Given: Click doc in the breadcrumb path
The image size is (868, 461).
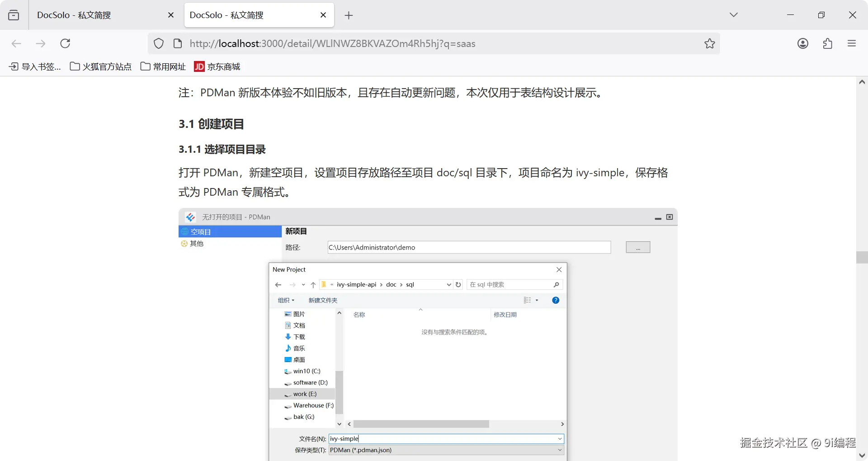Looking at the screenshot, I should pos(391,285).
